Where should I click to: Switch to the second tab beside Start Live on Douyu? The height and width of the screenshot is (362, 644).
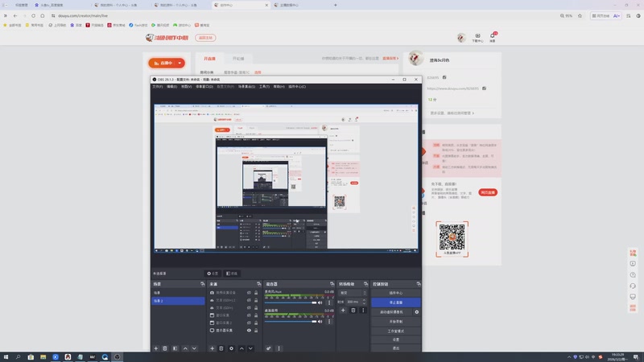pyautogui.click(x=238, y=59)
